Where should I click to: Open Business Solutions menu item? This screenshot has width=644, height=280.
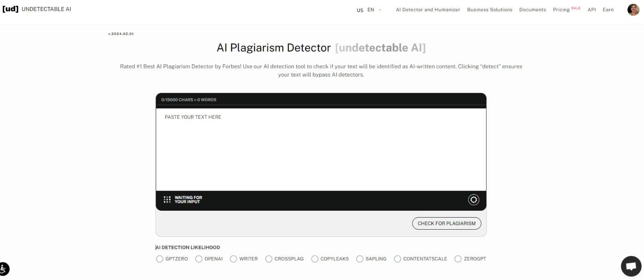tap(489, 10)
